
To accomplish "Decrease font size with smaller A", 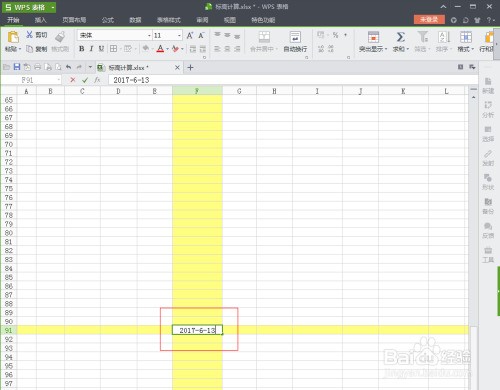I will click(x=201, y=35).
